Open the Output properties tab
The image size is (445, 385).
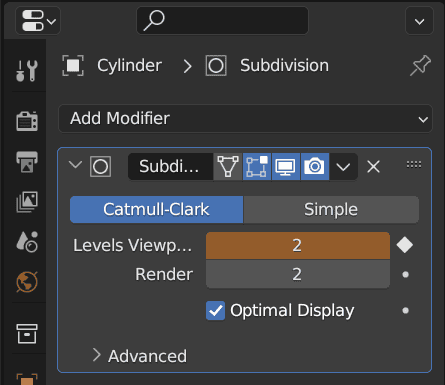(27, 162)
